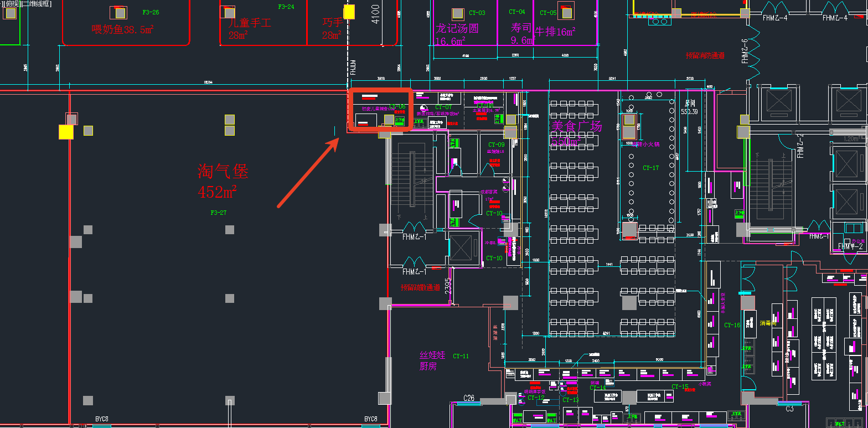Select the F3-26 unit number
Image resolution: width=868 pixels, height=428 pixels.
151,12
